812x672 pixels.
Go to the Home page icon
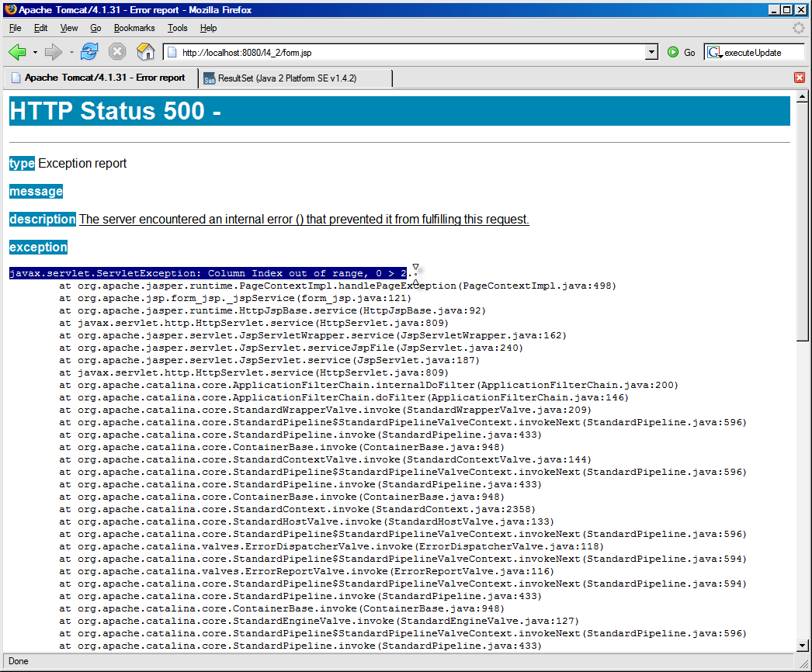(145, 52)
